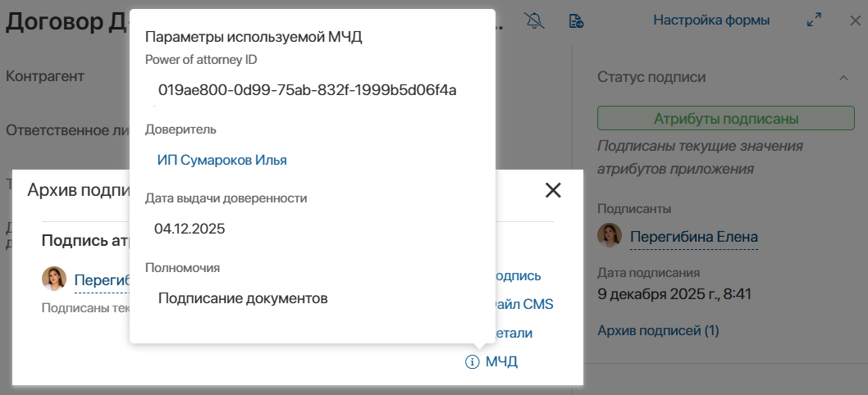Close the Архив подписей dialog
Image resolution: width=868 pixels, height=395 pixels.
[x=553, y=190]
